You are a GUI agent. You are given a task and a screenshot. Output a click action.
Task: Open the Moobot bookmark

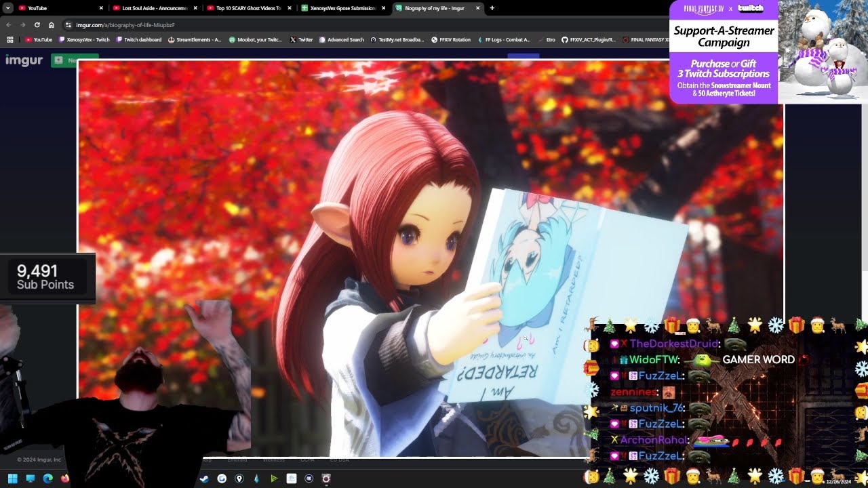[256, 40]
